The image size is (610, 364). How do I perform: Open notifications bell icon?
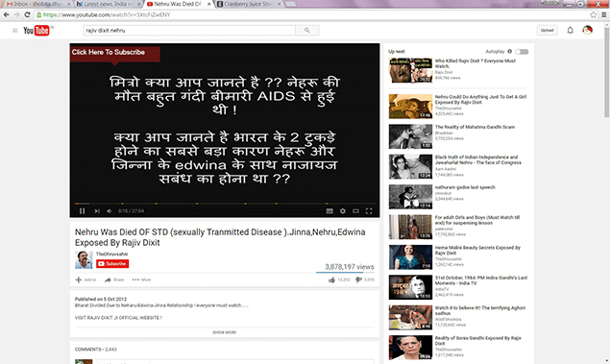pyautogui.click(x=570, y=31)
